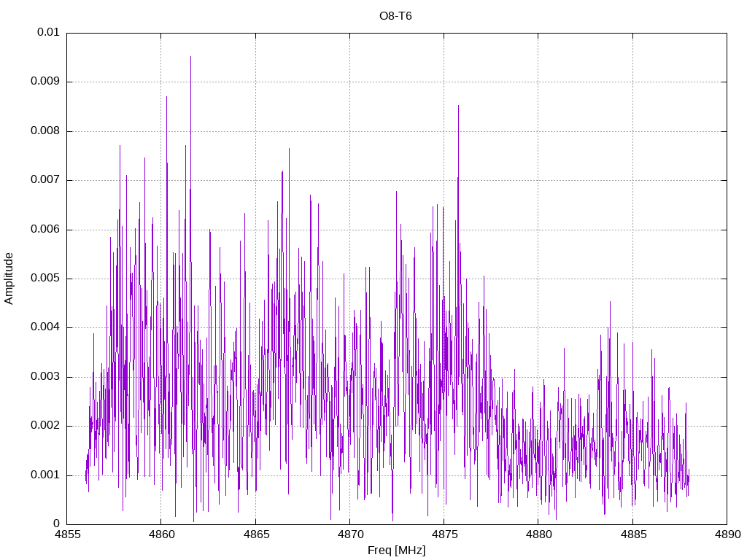Click the tallest spectrum peak above 0.009
The width and height of the screenshot is (747, 560).
[190, 58]
